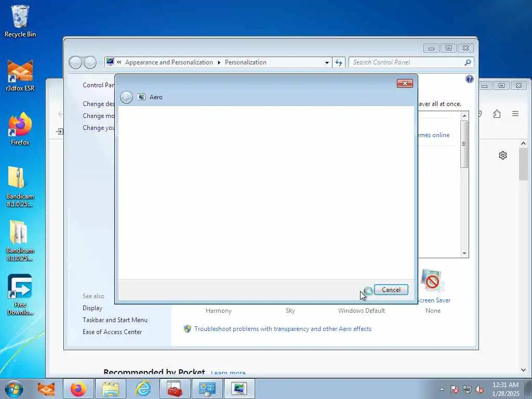Select the second Bandicam folder icon
This screenshot has height=399, width=532.
pyautogui.click(x=20, y=241)
